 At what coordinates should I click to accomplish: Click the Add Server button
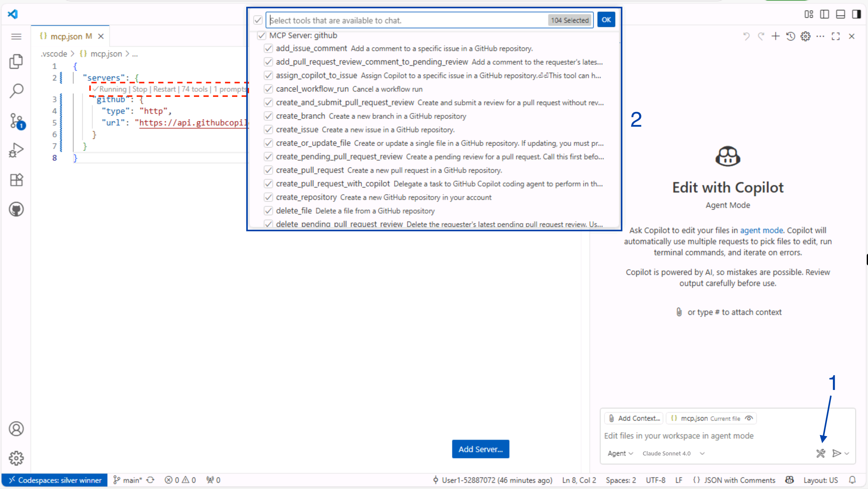click(480, 449)
